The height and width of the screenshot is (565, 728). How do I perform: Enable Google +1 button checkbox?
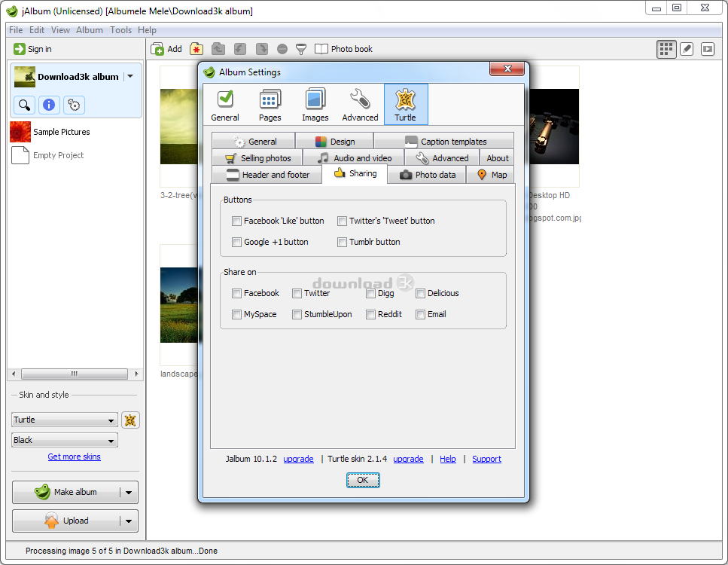click(x=237, y=242)
